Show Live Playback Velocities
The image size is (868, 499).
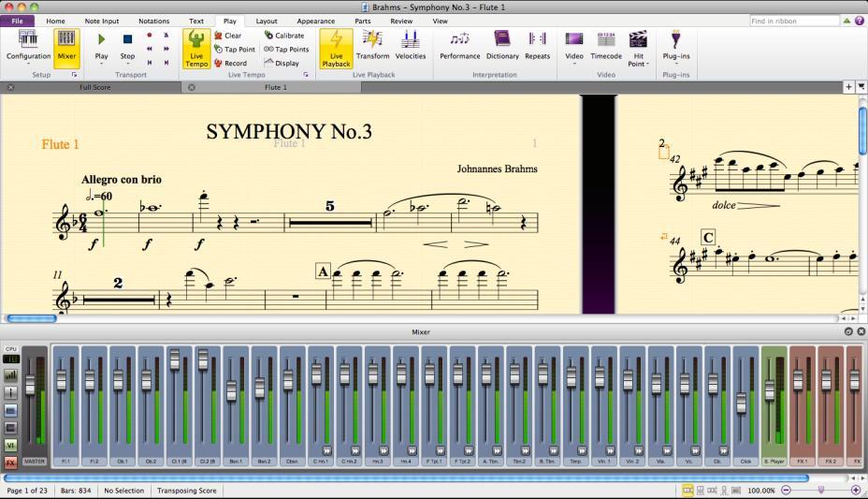click(x=411, y=45)
